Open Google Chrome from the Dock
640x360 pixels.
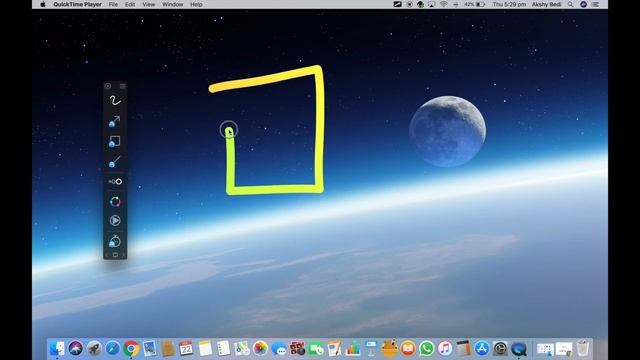131,349
